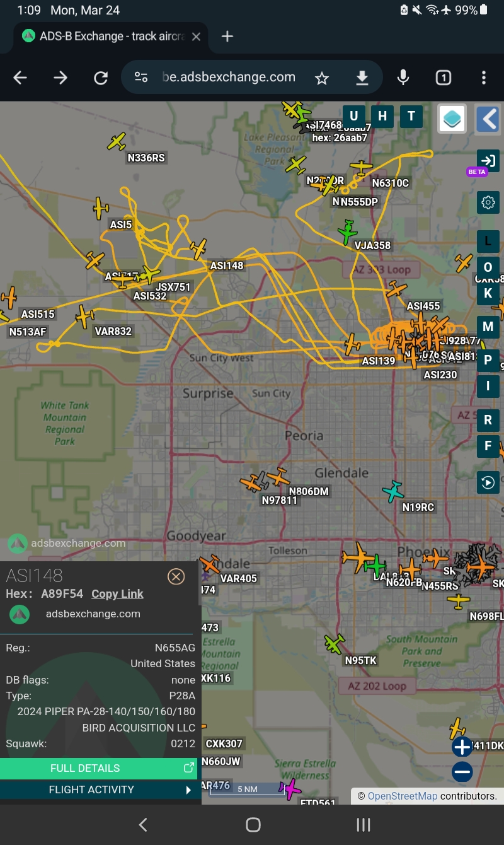The width and height of the screenshot is (504, 845).
Task: Select the VAR405 aircraft icon
Action: point(210,564)
